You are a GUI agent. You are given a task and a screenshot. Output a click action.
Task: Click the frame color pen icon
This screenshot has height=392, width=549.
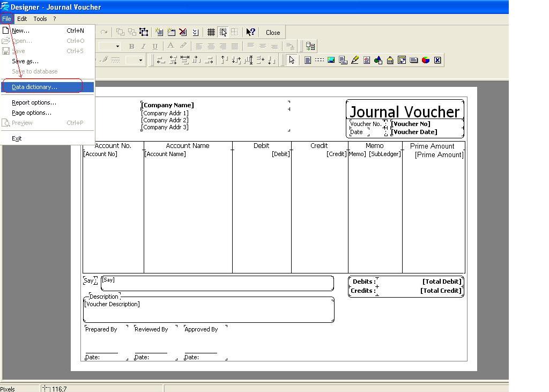pyautogui.click(x=105, y=60)
